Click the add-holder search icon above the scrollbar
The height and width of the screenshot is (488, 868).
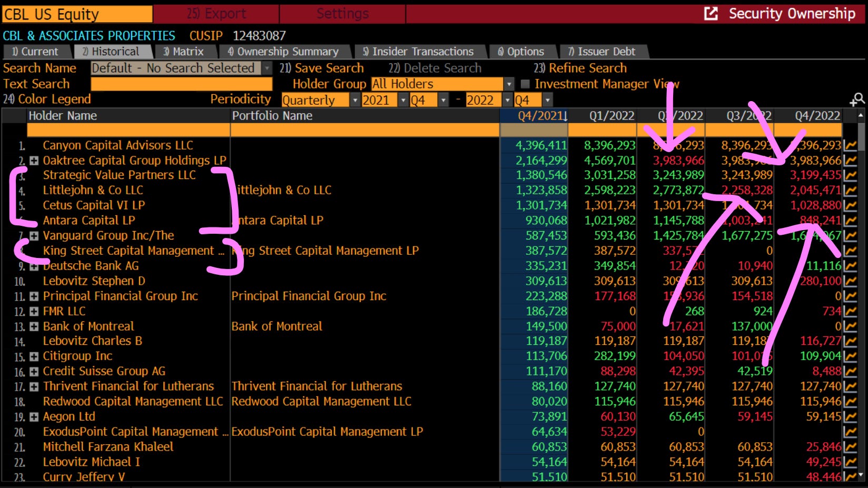pos(857,99)
